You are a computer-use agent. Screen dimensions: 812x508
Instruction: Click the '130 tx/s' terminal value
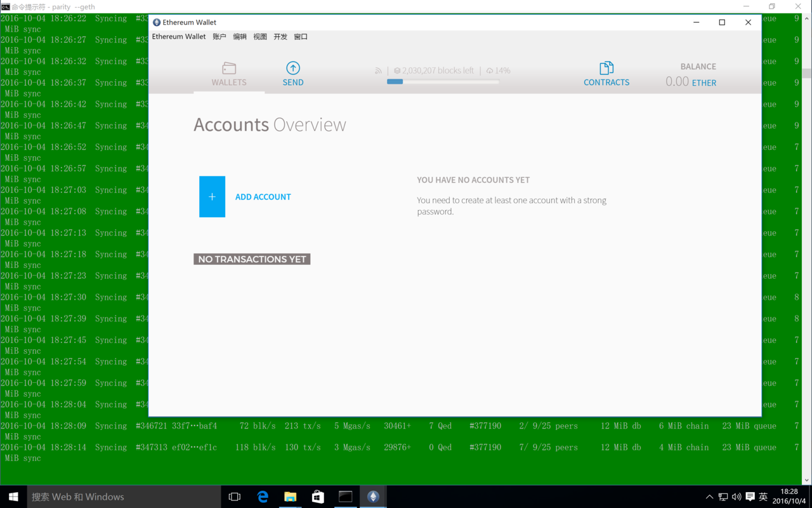point(303,448)
